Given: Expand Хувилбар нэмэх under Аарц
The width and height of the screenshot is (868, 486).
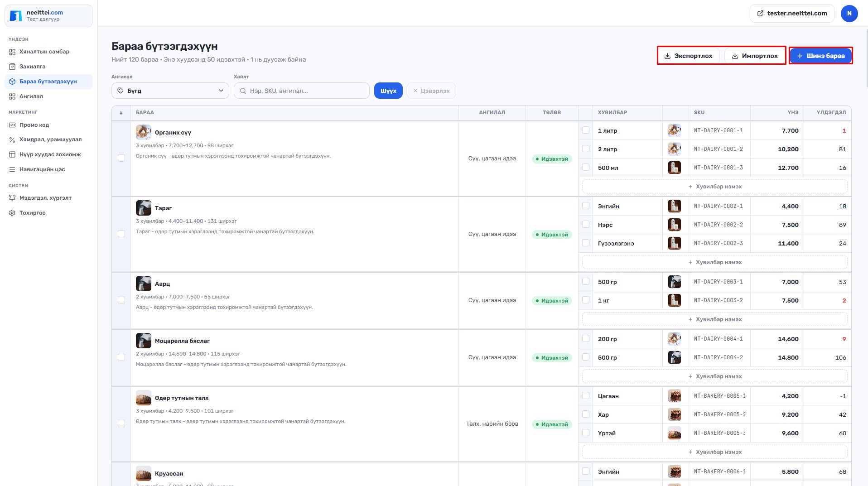Looking at the screenshot, I should 714,319.
